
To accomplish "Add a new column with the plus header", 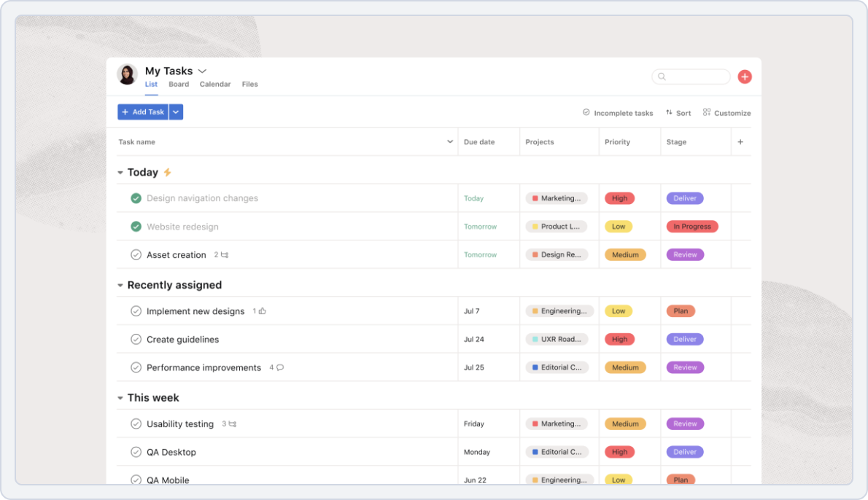I will pos(740,141).
